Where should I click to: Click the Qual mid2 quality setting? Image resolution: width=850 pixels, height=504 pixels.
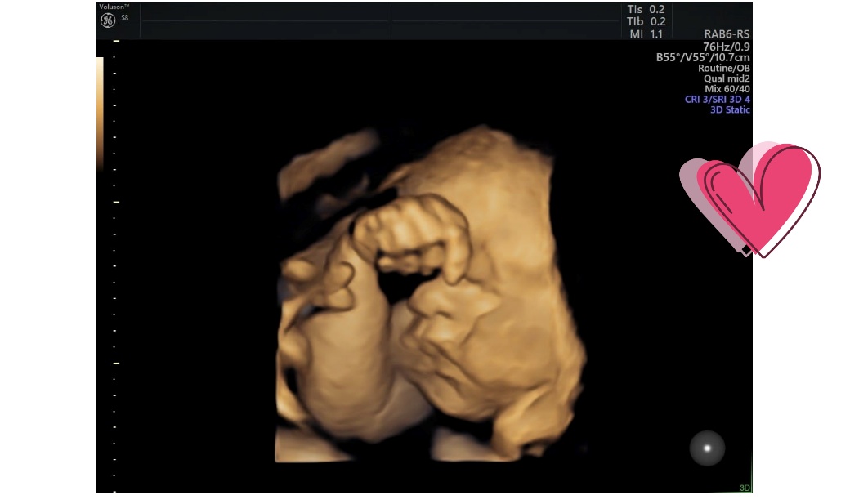click(x=727, y=78)
